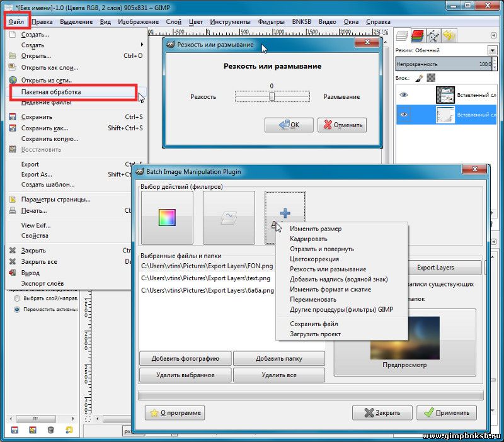Click the tool options scrollbar's left arrow
504x442 pixels.
[11, 419]
